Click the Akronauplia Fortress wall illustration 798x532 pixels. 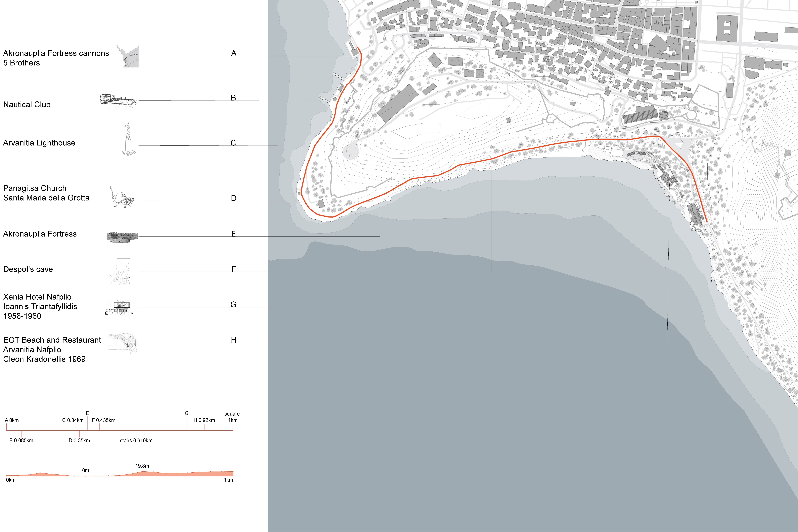coord(122,237)
